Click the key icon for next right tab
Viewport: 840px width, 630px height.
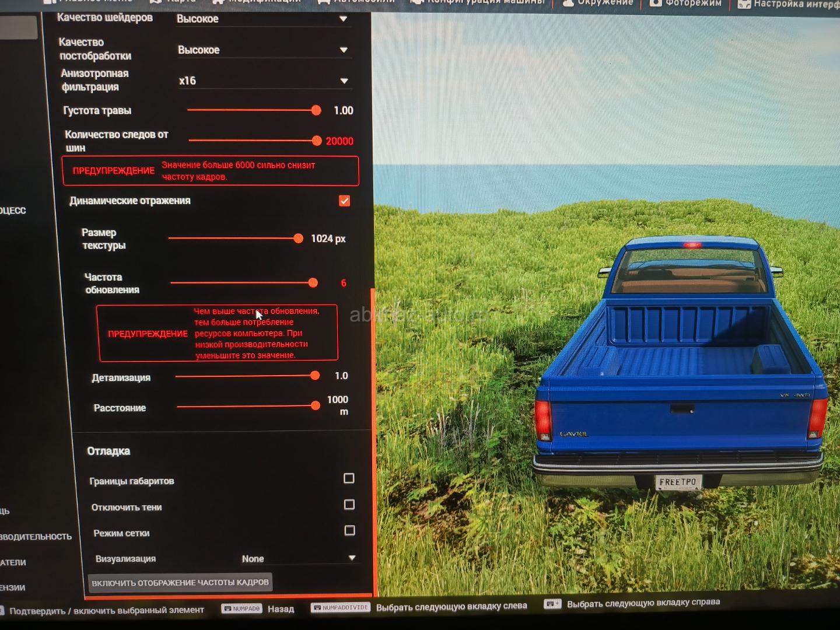552,604
